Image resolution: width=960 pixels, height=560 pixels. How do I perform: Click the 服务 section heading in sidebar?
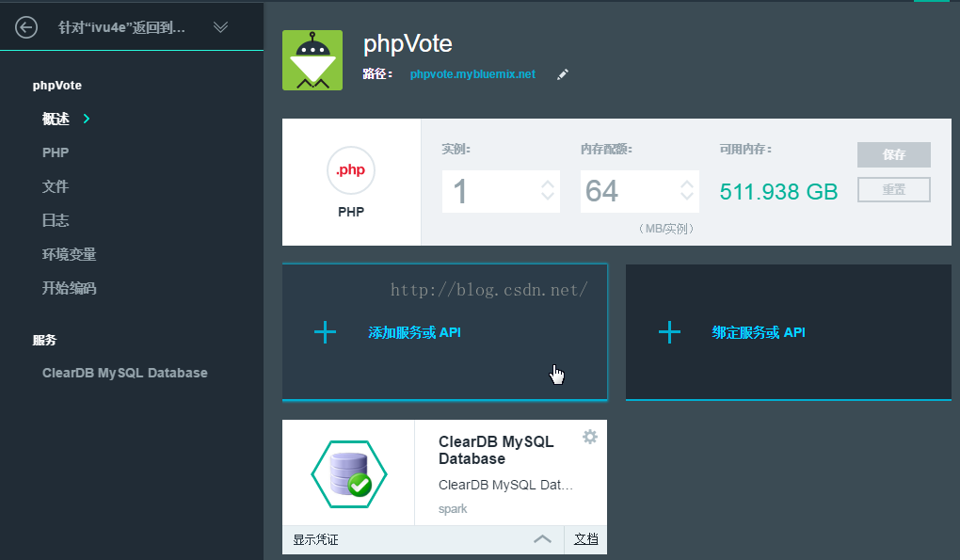coord(44,340)
